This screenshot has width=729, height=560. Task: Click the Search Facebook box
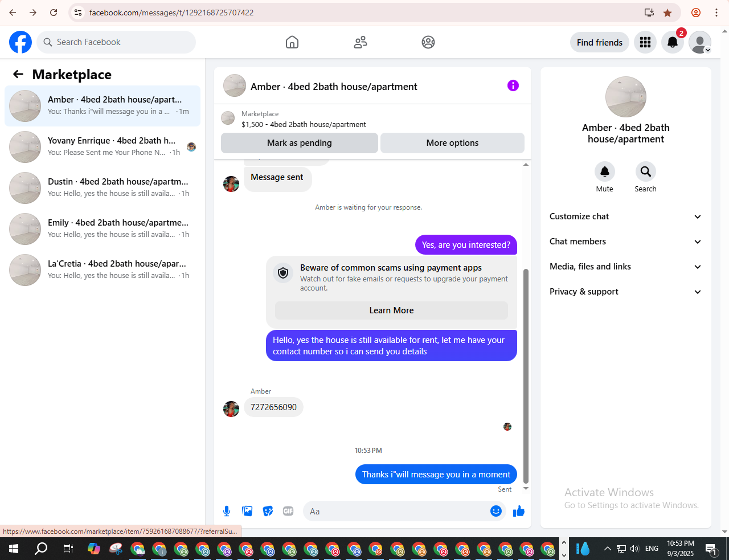pos(116,42)
